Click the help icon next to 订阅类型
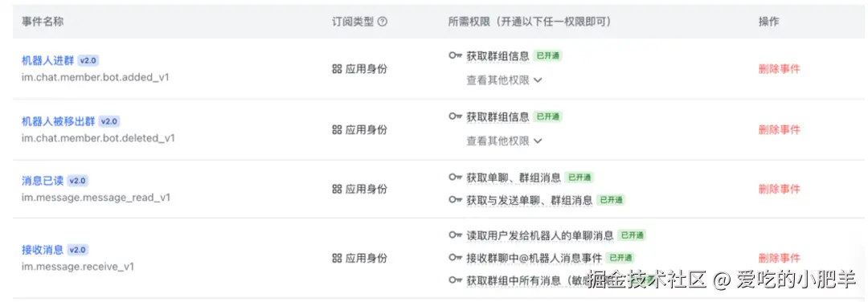868x302 pixels. pyautogui.click(x=382, y=22)
